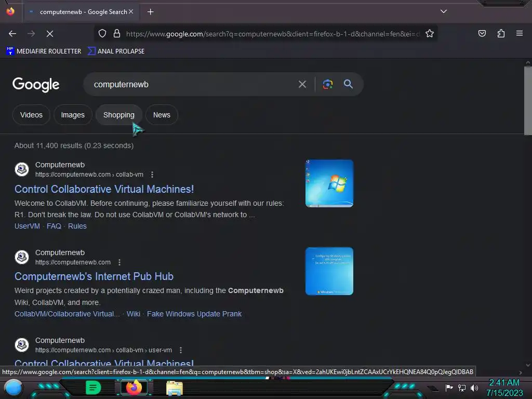Stop loading the page

pos(50,34)
